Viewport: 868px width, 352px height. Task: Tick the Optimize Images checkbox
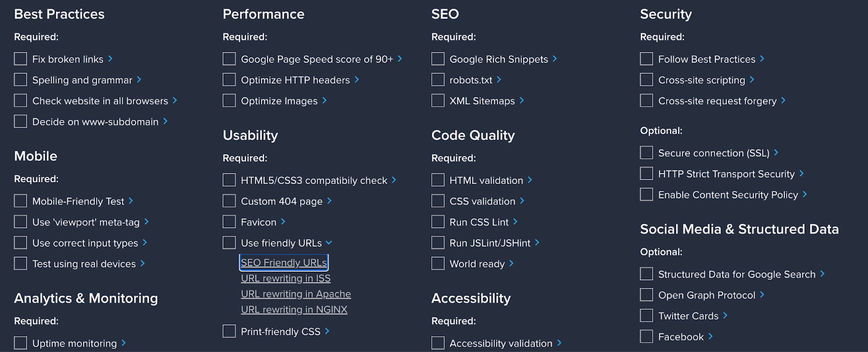(x=229, y=100)
